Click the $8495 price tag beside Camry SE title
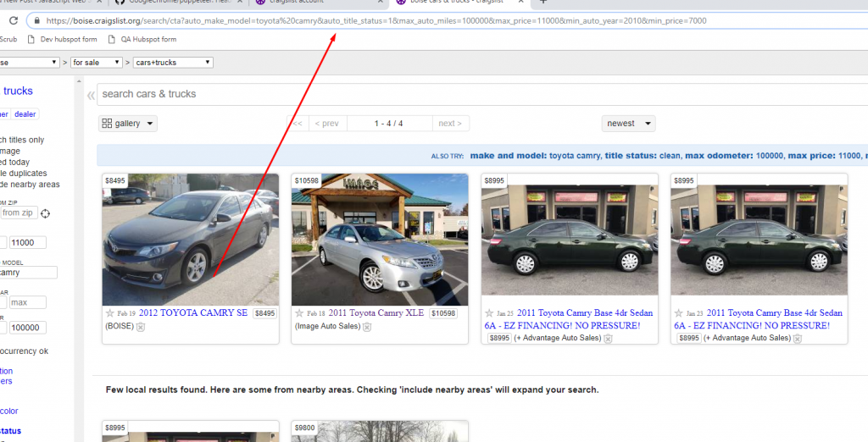Screen dimensions: 868x442 (264, 313)
